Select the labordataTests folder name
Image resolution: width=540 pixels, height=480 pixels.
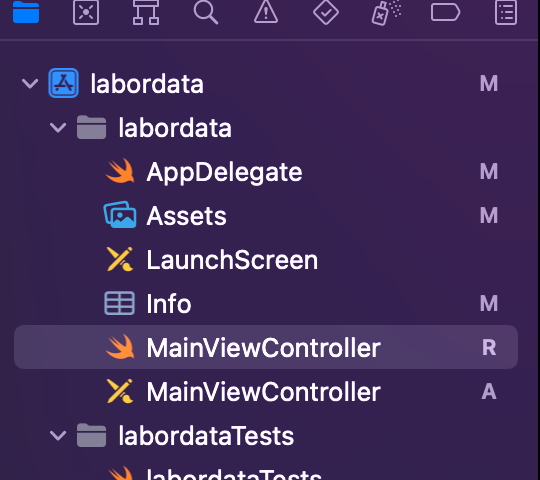206,436
